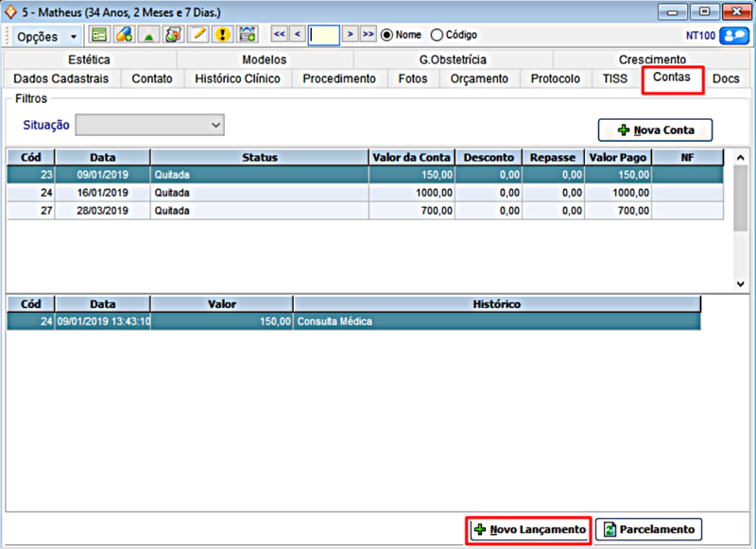Click the green lab flask icon
This screenshot has height=549, width=756.
click(148, 35)
